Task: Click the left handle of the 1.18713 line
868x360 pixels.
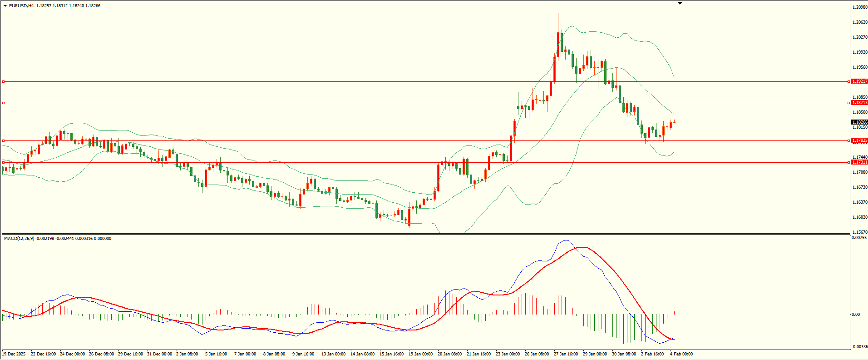Action: click(x=4, y=103)
